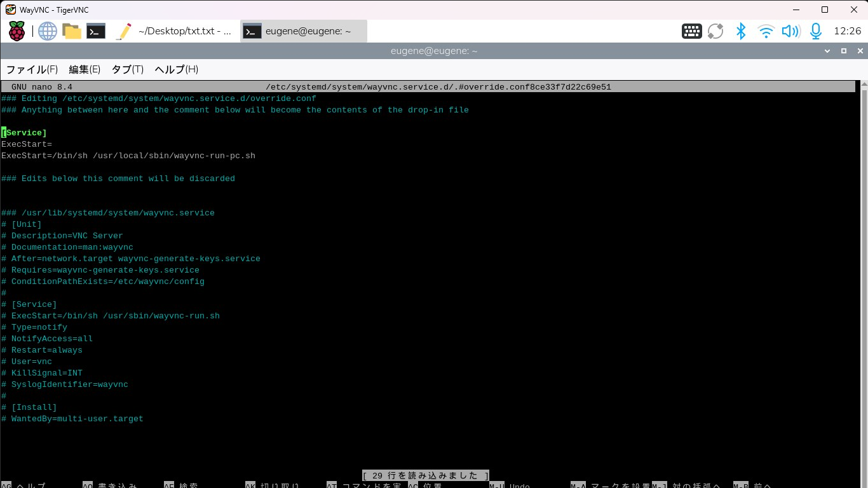The image size is (868, 488).
Task: Maximize the inner eugene@eugene terminal window
Action: (x=844, y=51)
